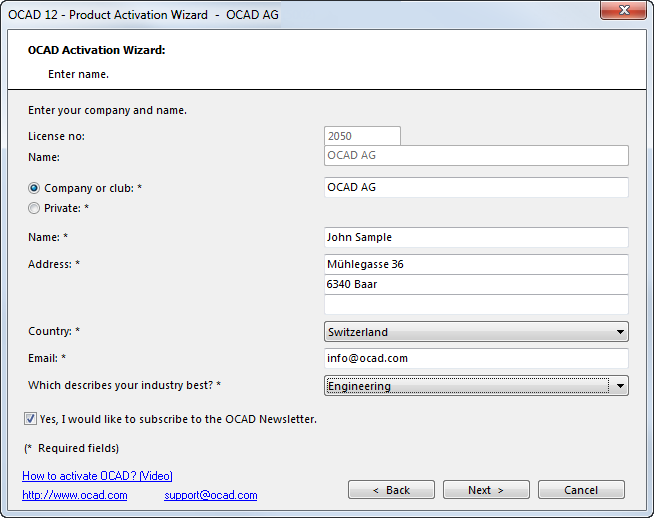Click the 6340 Baar address field
The height and width of the screenshot is (518, 654).
click(476, 284)
